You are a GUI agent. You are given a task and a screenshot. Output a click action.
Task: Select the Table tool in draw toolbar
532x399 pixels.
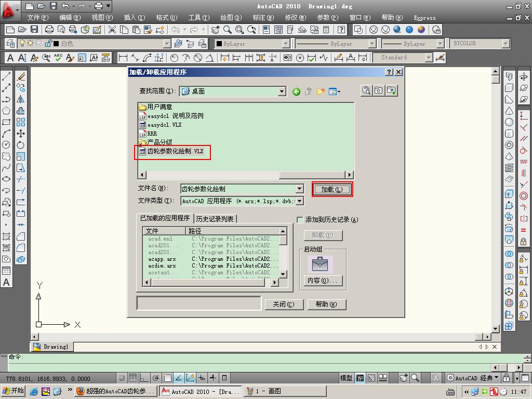6,271
